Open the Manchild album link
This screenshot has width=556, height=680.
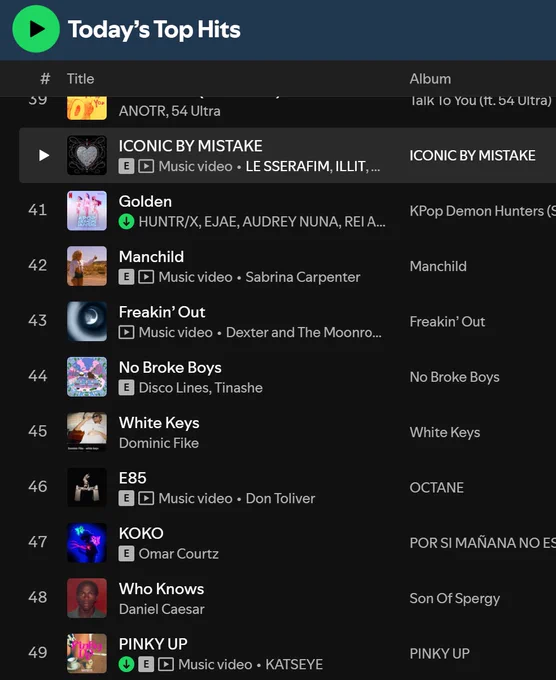(438, 266)
